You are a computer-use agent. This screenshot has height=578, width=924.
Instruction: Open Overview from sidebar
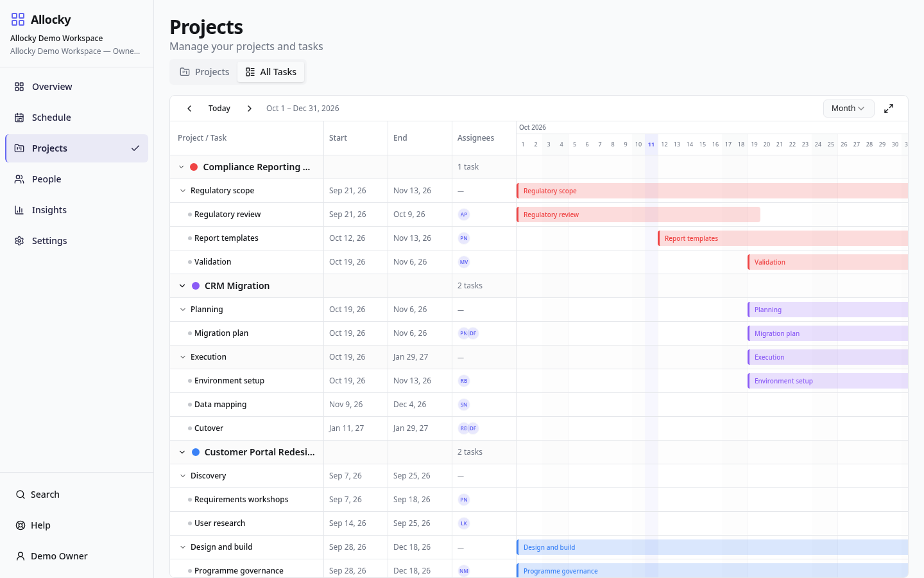(x=76, y=87)
